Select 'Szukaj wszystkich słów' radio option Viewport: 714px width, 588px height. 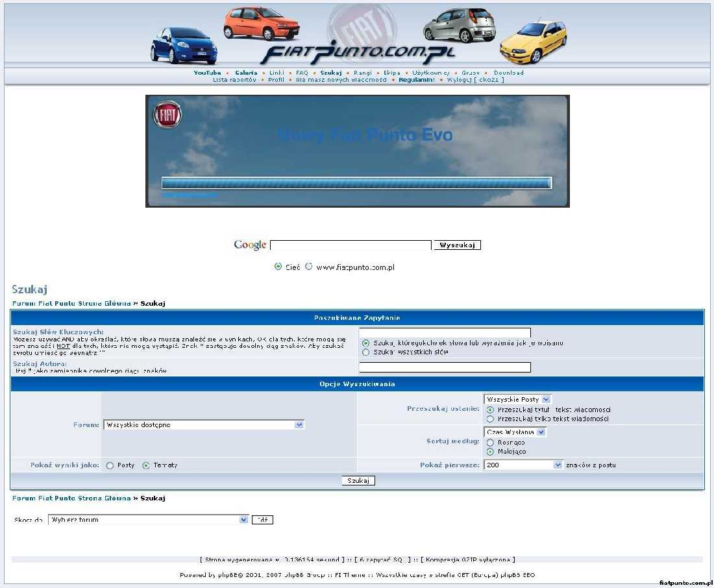tap(365, 352)
